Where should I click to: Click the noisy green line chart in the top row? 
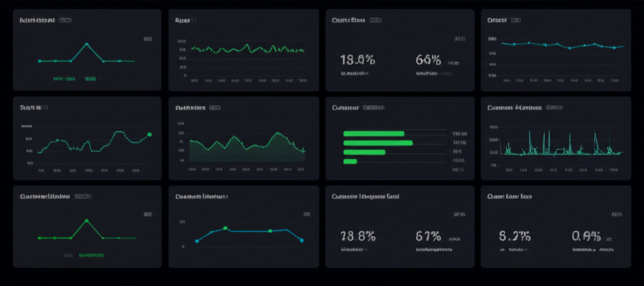click(x=247, y=48)
